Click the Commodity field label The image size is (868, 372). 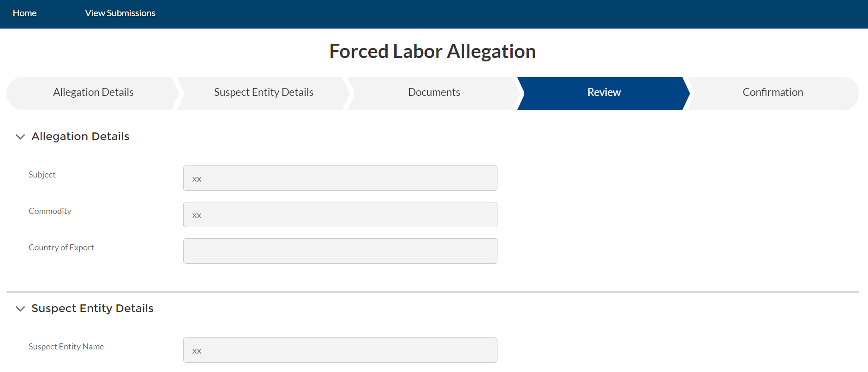[50, 211]
